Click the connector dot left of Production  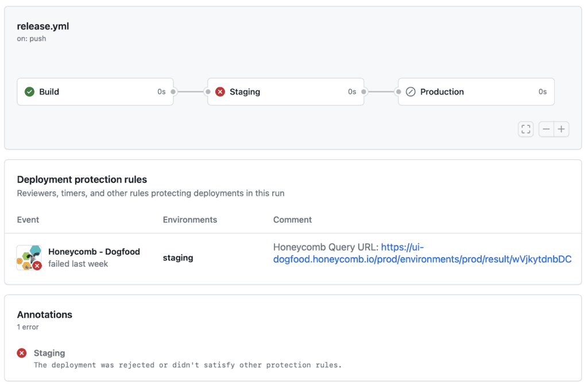[398, 92]
